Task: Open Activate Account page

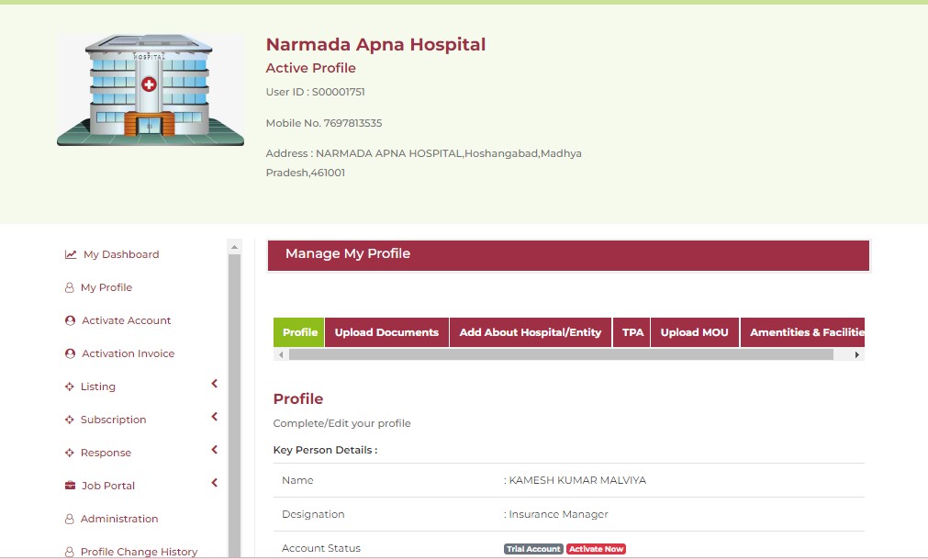Action: point(126,320)
